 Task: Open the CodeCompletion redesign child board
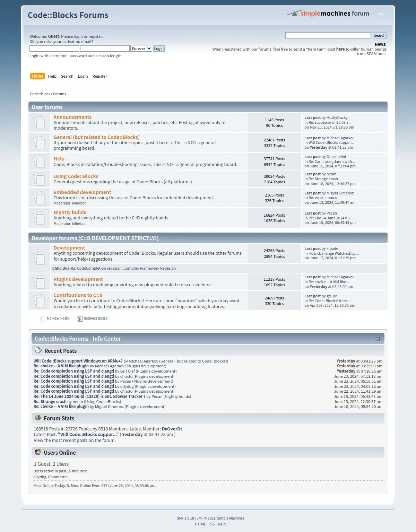click(99, 268)
